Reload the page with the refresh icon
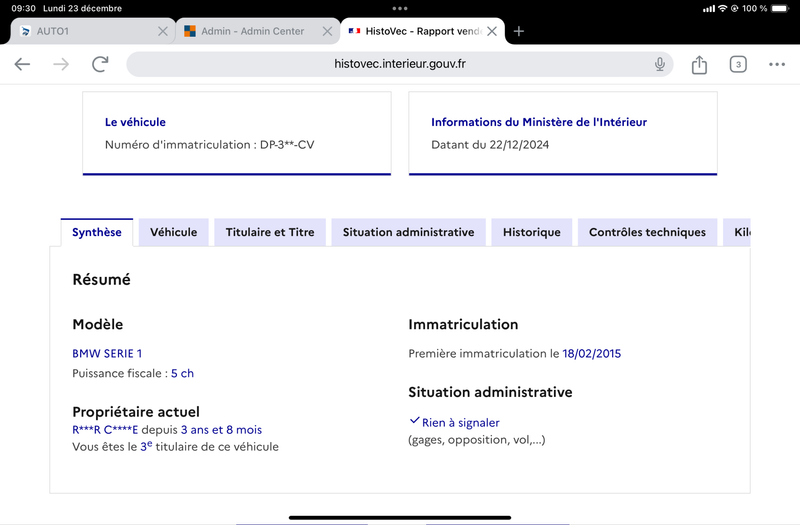This screenshot has width=800, height=525. point(100,64)
